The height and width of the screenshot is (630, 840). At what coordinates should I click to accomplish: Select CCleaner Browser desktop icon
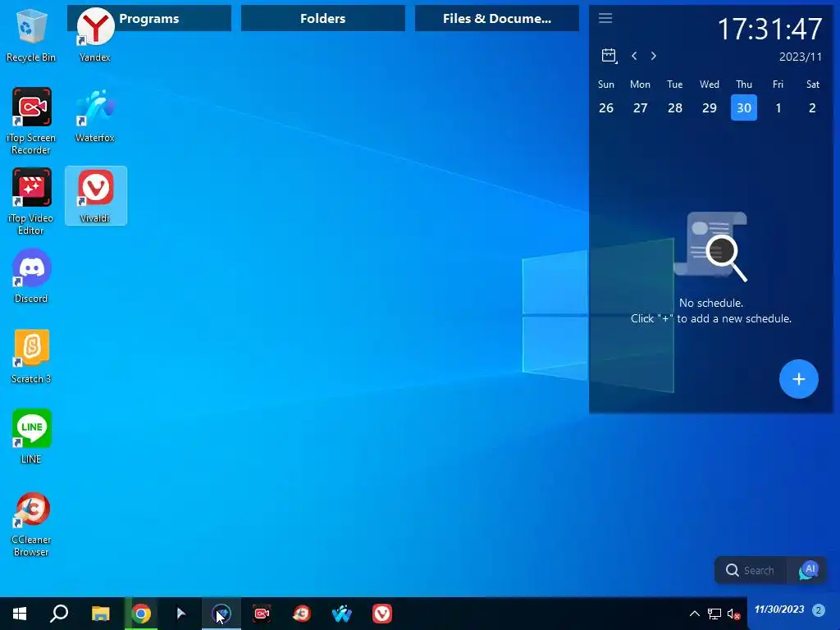(31, 525)
